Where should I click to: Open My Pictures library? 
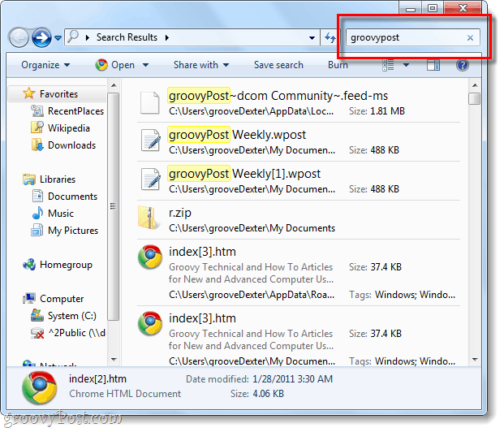coord(73,231)
